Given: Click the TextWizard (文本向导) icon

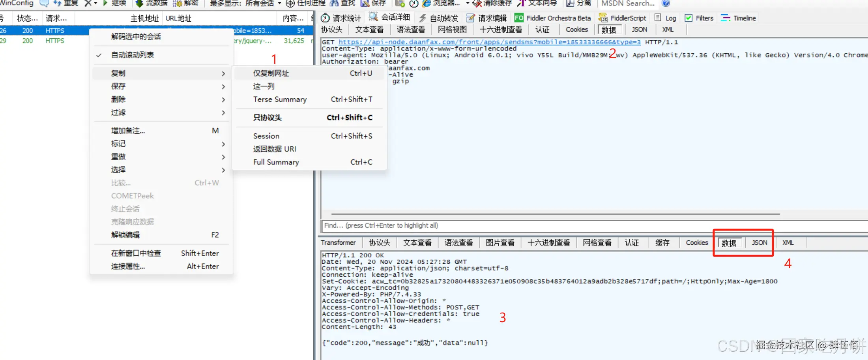Looking at the screenshot, I should point(521,3).
